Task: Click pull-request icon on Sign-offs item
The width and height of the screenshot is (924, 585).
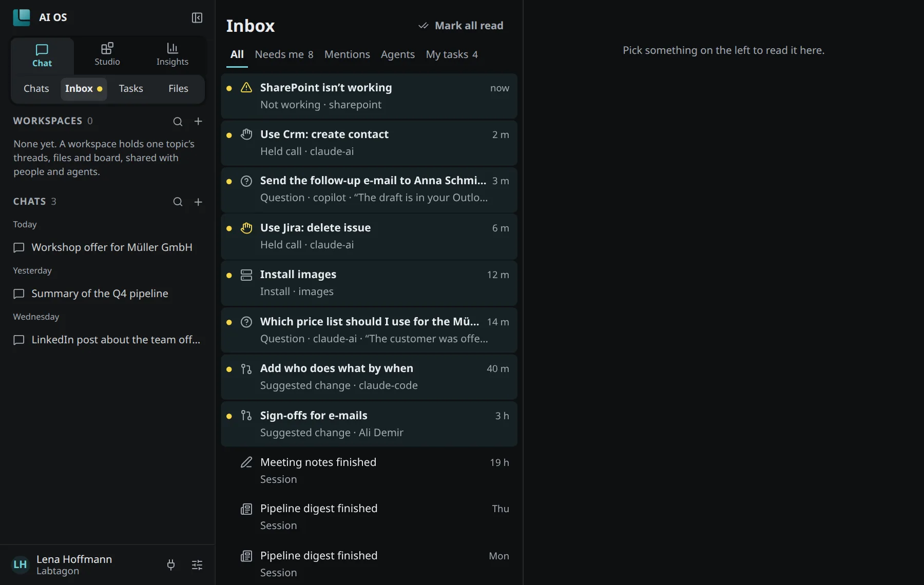Action: [246, 416]
